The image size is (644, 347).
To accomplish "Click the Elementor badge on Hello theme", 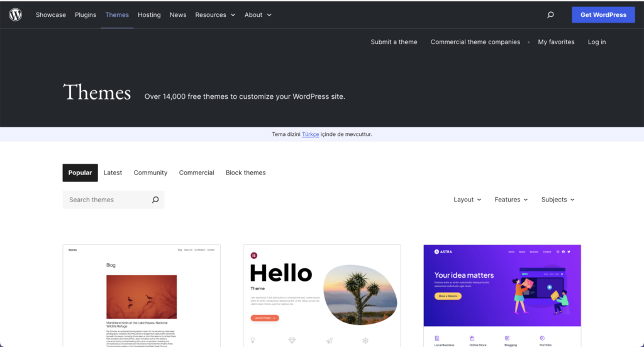I will (x=254, y=255).
